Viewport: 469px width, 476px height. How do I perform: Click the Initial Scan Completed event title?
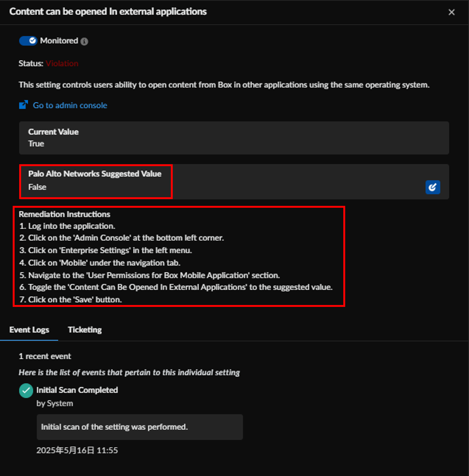click(x=77, y=390)
